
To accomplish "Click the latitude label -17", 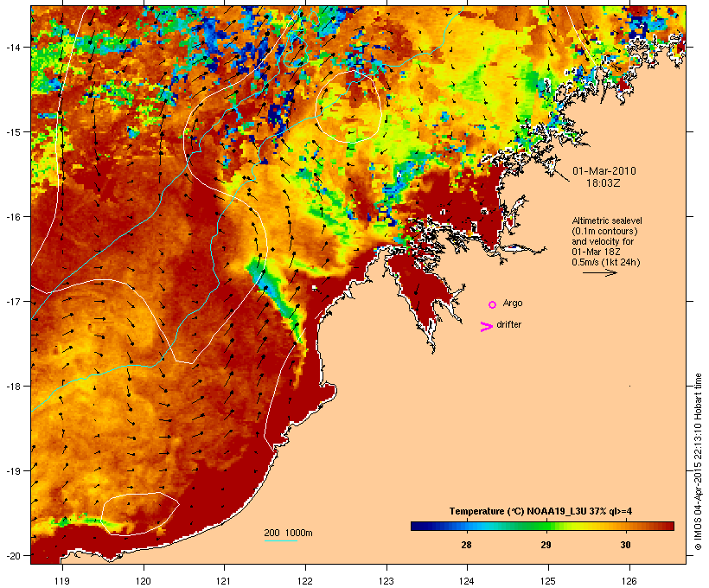I will coord(13,301).
